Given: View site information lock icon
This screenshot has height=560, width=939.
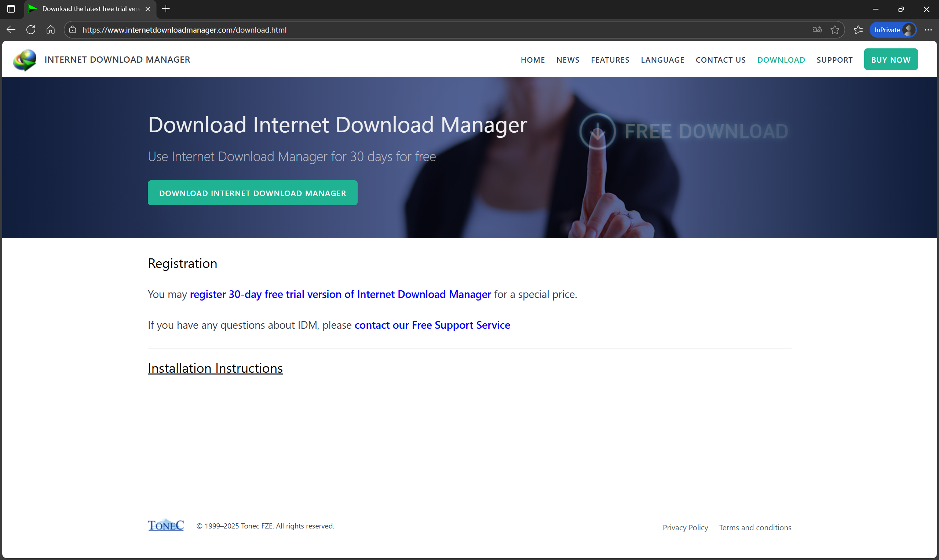Looking at the screenshot, I should pos(73,30).
